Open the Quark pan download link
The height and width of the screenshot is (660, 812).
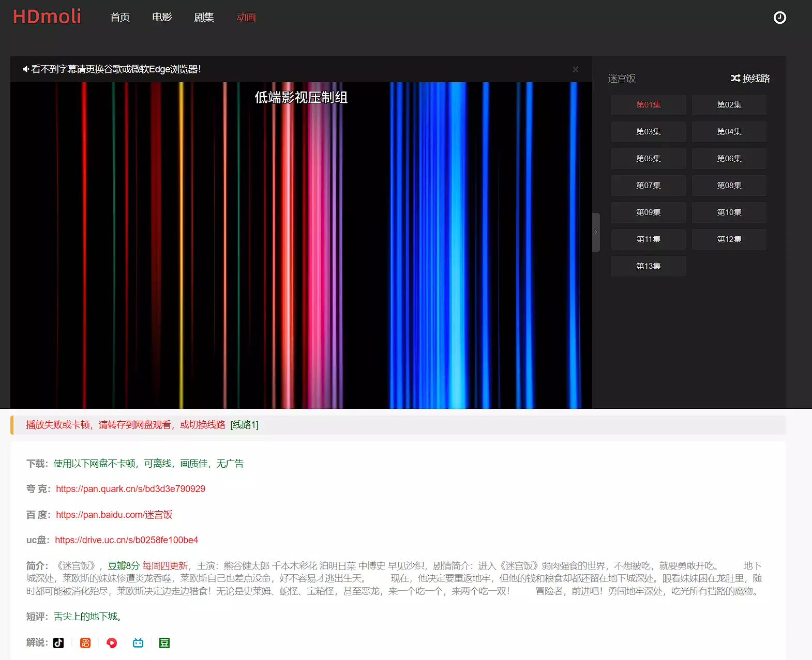tap(130, 489)
